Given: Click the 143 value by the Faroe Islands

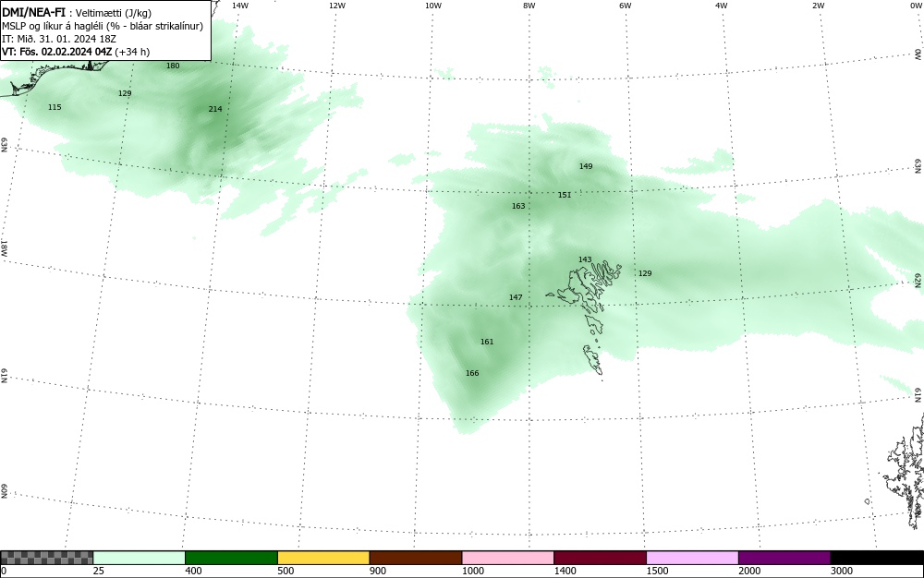Looking at the screenshot, I should [x=585, y=259].
